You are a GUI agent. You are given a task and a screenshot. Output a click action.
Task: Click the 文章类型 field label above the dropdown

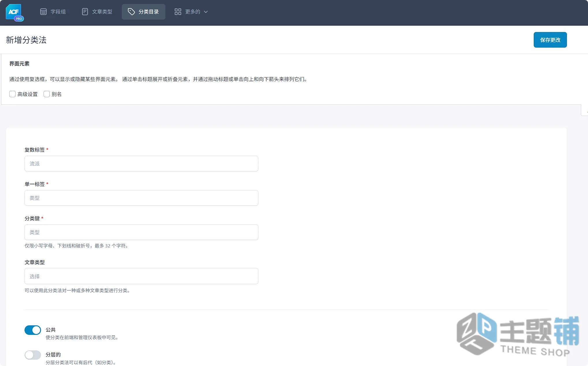coord(35,262)
